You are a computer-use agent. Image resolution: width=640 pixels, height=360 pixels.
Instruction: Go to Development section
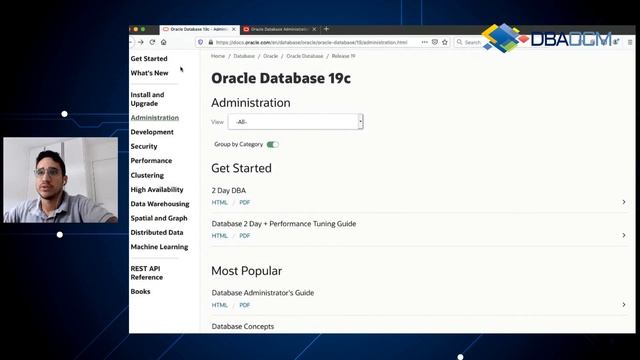point(152,132)
